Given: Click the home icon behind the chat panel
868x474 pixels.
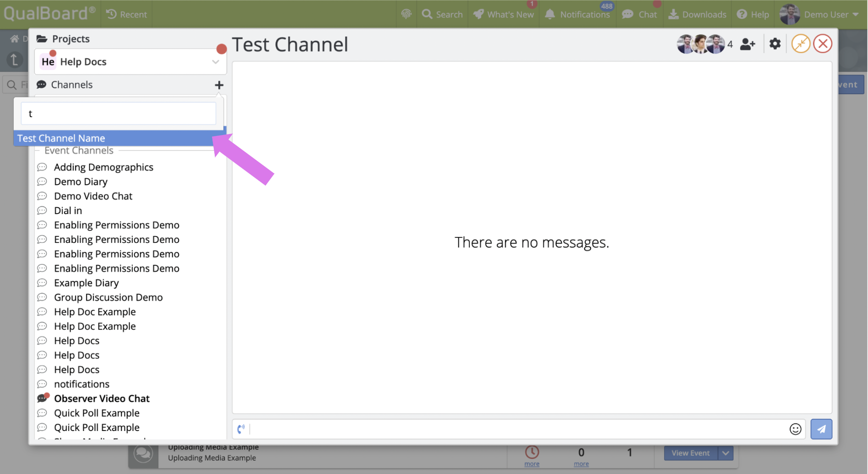Looking at the screenshot, I should [15, 39].
